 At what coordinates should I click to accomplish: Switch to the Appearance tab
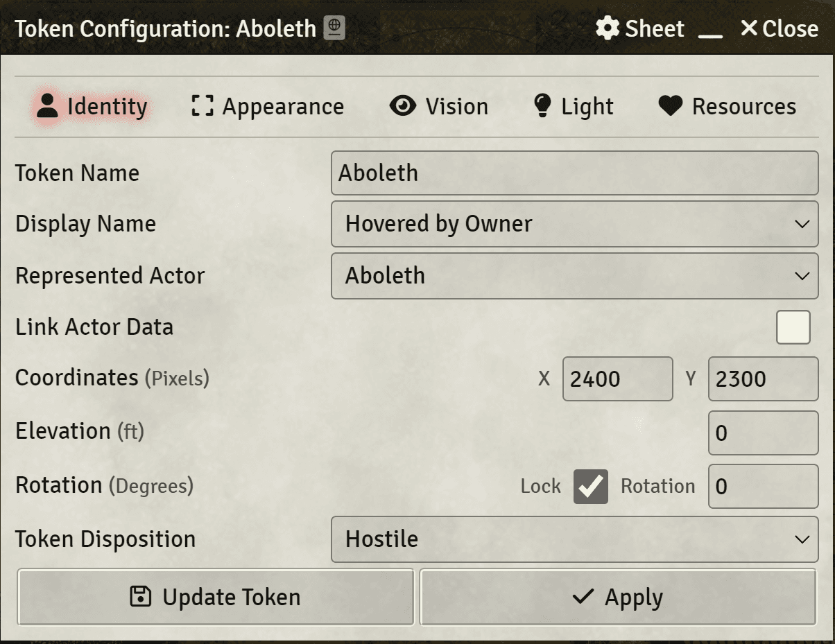click(x=282, y=107)
